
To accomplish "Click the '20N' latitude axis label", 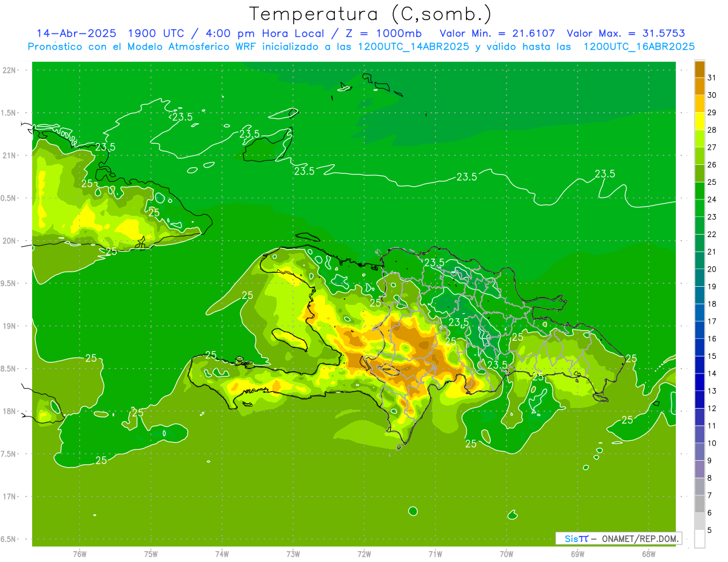I will coord(9,241).
